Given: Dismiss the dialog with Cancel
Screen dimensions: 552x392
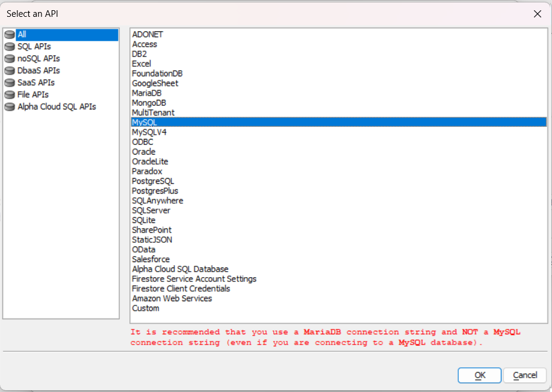Looking at the screenshot, I should click(525, 375).
